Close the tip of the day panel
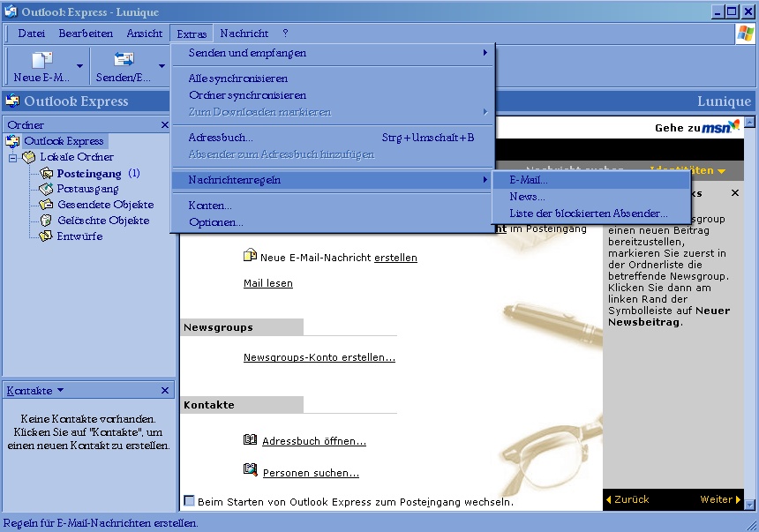Screen dimensions: 759x532 click(x=735, y=193)
